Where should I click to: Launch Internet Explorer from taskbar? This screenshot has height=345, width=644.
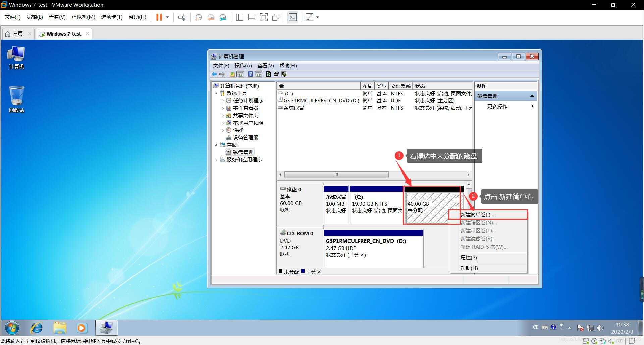coord(37,328)
